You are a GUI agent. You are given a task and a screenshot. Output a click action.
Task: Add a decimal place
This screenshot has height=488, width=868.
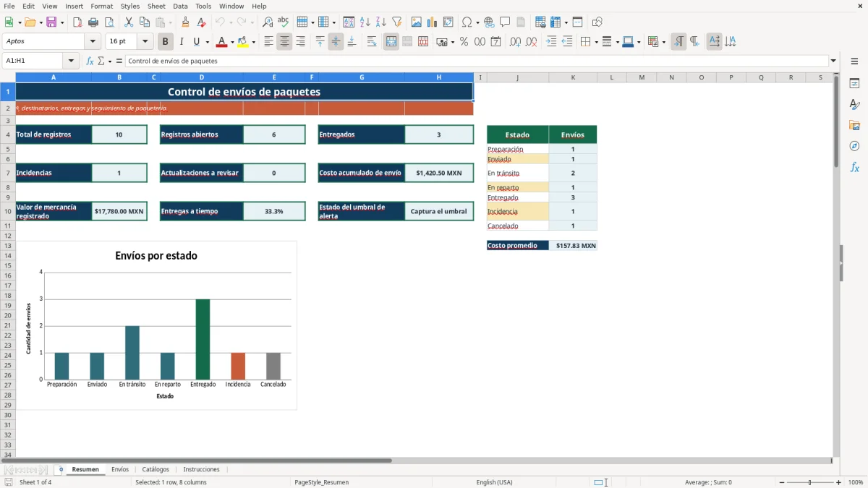click(x=516, y=42)
